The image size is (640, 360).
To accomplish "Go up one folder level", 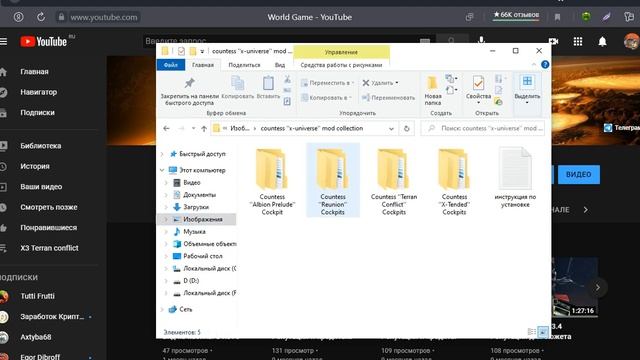I will 204,129.
